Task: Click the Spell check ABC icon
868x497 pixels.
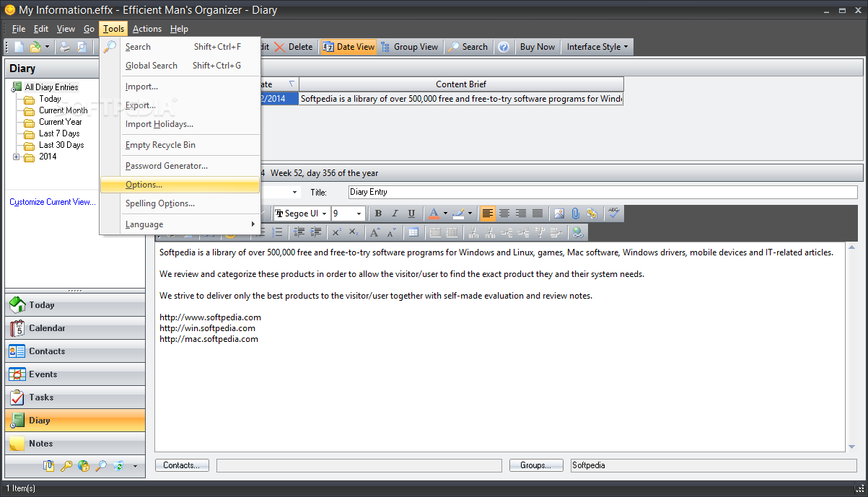Action: tap(613, 214)
